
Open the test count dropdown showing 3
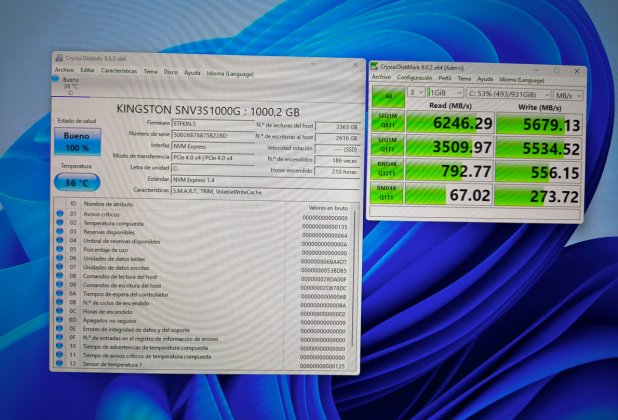416,92
